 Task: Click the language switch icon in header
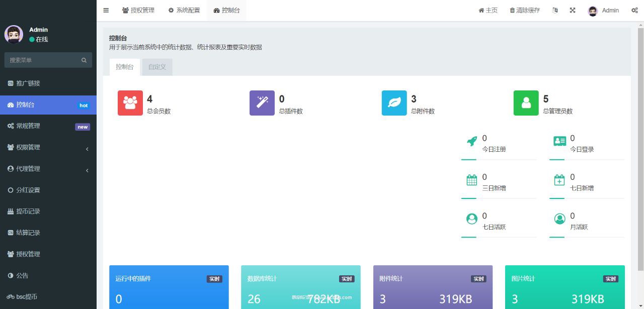[x=555, y=10]
